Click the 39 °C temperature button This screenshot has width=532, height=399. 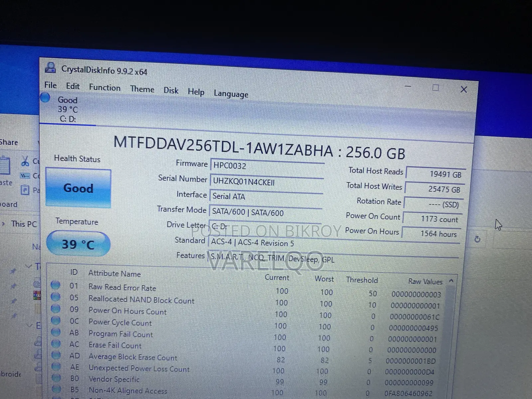tap(78, 244)
